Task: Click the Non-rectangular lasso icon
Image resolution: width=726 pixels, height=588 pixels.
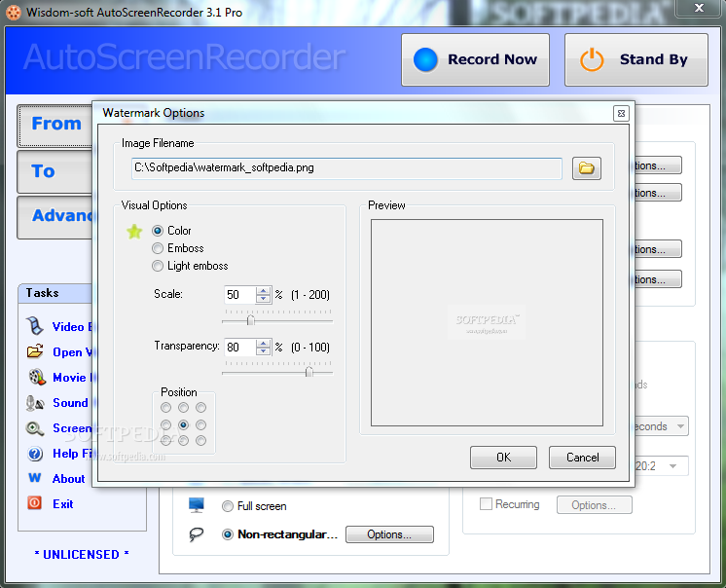Action: tap(197, 534)
